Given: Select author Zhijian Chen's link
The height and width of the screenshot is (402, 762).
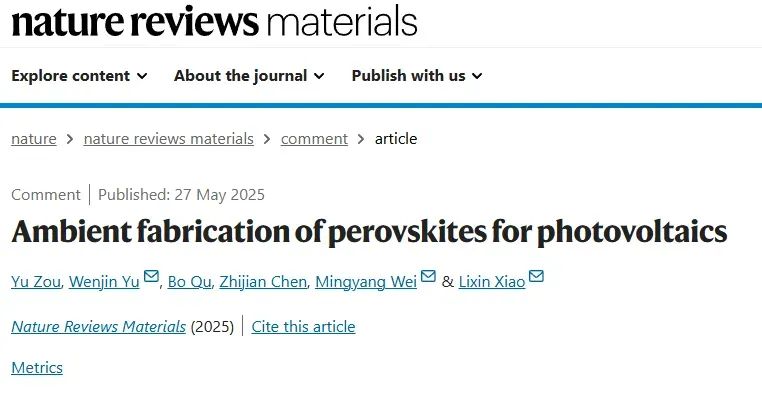Looking at the screenshot, I should coord(263,281).
